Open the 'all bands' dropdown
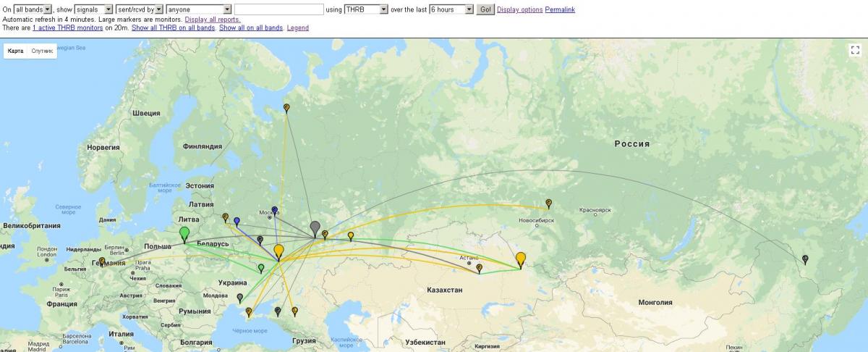The height and width of the screenshot is (352, 868). [33, 9]
